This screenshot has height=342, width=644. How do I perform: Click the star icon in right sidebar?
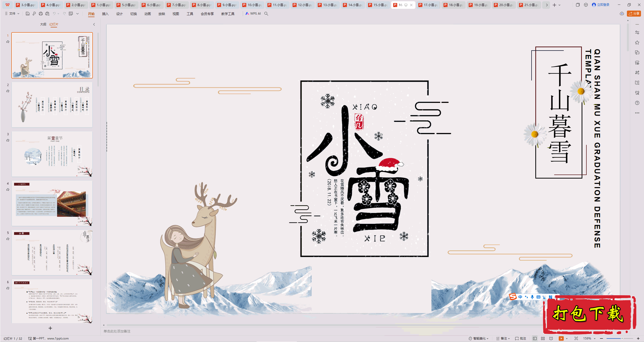click(x=637, y=42)
